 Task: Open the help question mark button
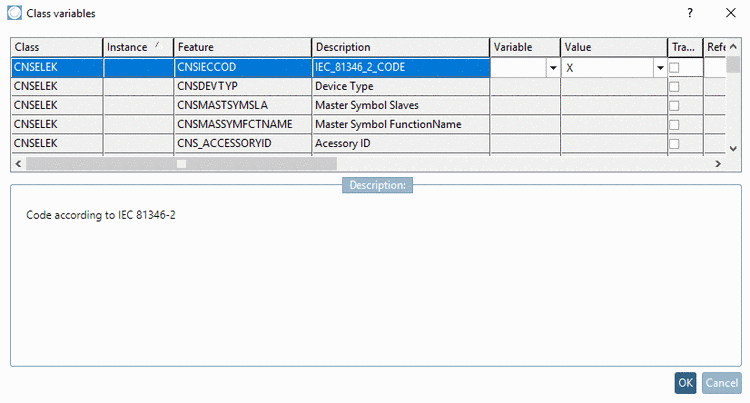pyautogui.click(x=690, y=13)
